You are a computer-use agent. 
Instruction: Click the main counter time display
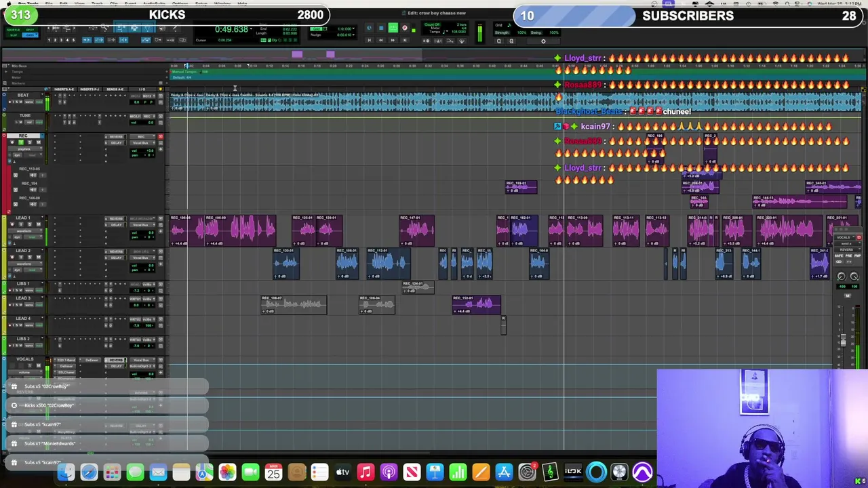point(232,29)
